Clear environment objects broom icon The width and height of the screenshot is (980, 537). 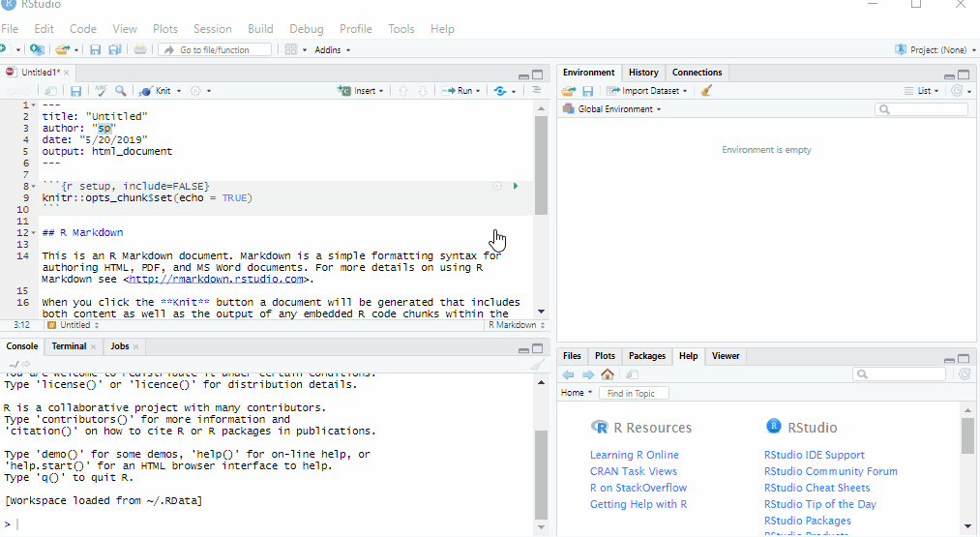(706, 91)
